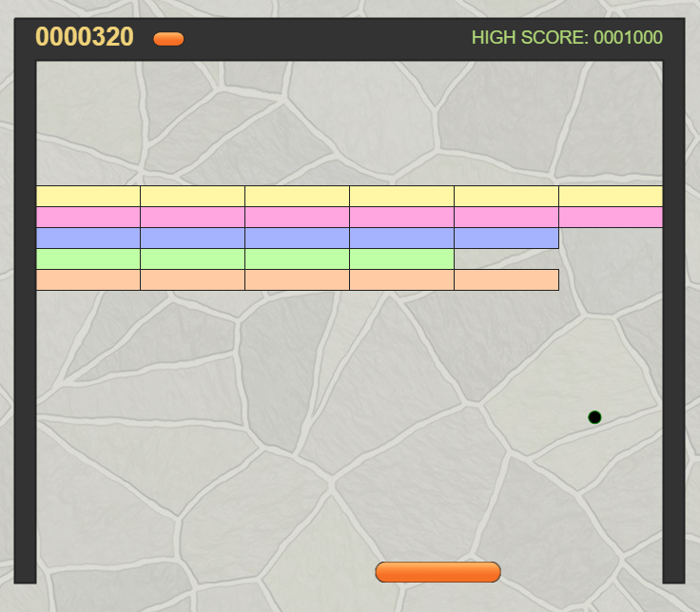The width and height of the screenshot is (700, 612).
Task: Click the leftmost orange brick
Action: point(87,280)
